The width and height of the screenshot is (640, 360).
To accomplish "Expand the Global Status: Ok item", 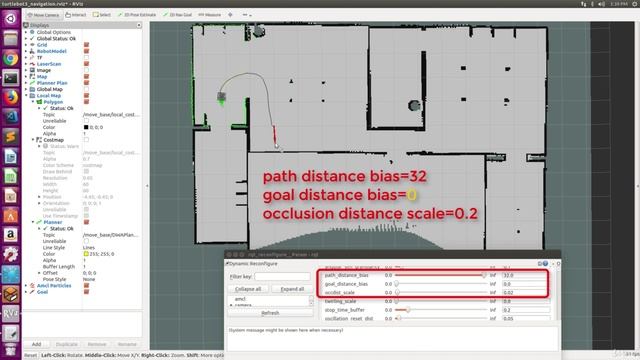I will (x=26, y=38).
